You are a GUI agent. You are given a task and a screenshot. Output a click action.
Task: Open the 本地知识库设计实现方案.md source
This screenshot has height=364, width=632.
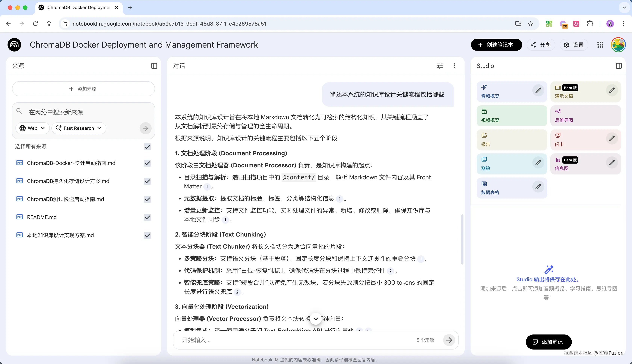pyautogui.click(x=60, y=235)
